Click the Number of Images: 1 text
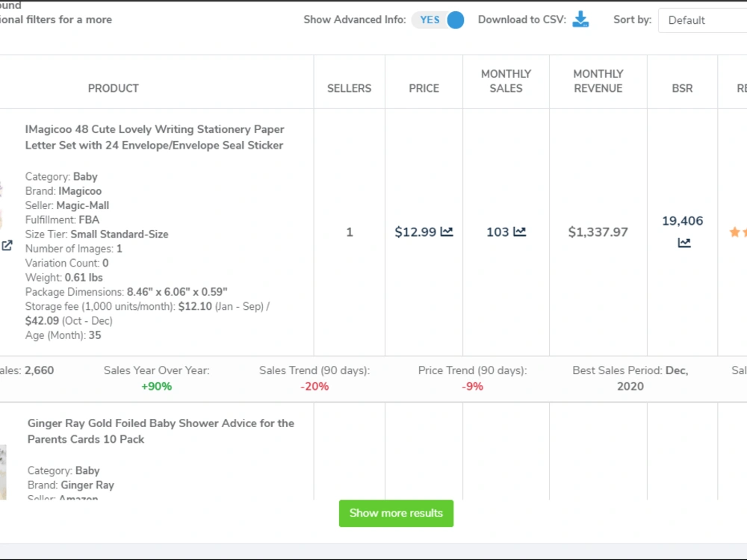Image resolution: width=747 pixels, height=560 pixels. [x=74, y=249]
